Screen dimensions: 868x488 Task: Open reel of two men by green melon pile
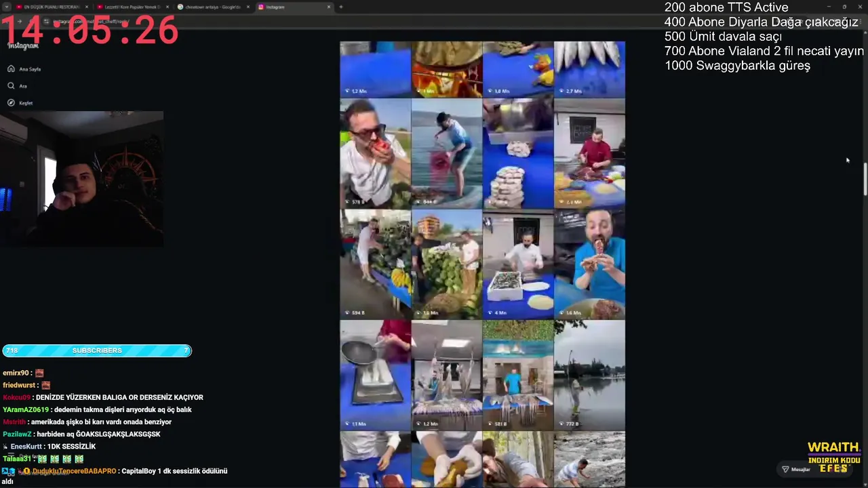coord(446,264)
